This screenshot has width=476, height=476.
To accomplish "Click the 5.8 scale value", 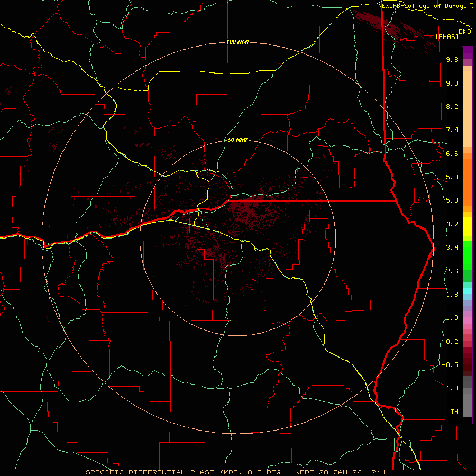I will click(x=452, y=177).
